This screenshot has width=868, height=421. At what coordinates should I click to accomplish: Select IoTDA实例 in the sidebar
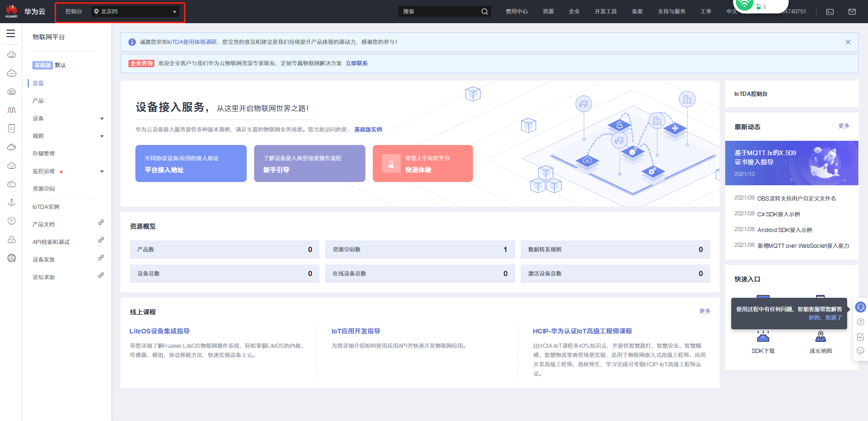[46, 207]
